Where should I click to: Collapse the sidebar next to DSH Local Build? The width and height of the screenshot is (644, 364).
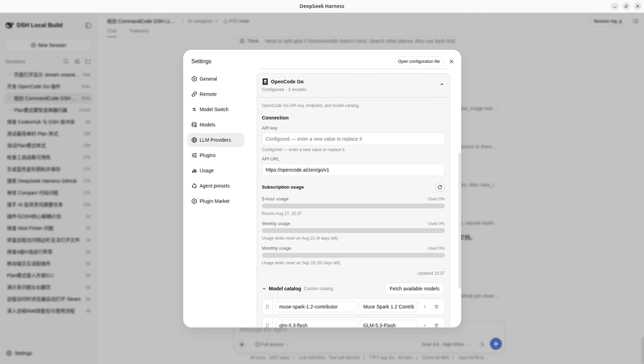(88, 25)
